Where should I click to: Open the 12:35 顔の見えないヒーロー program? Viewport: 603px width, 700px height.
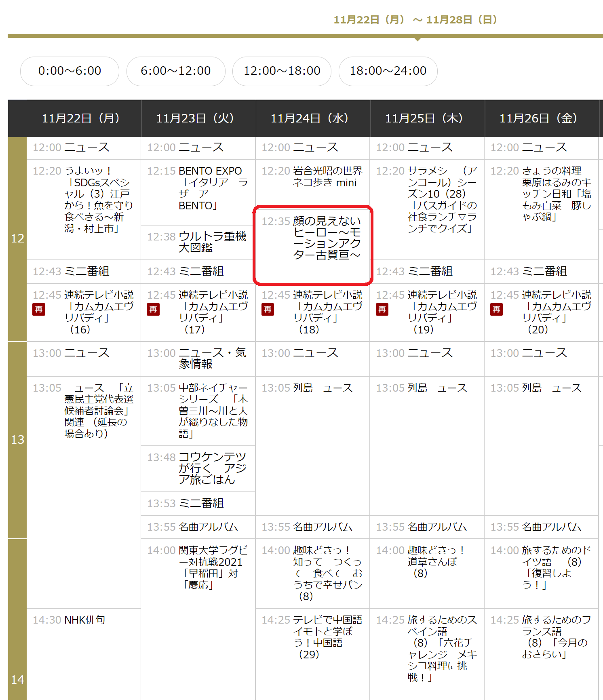[x=326, y=238]
